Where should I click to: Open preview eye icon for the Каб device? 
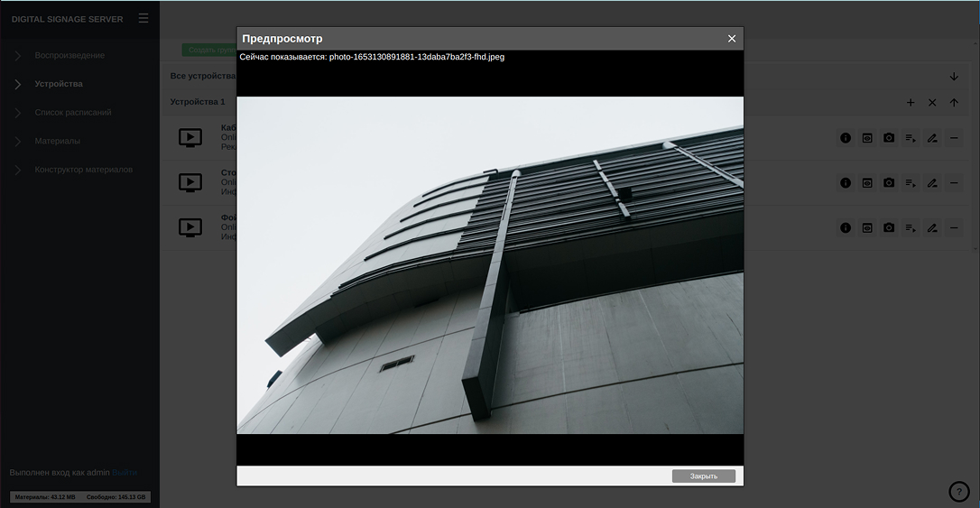867,138
